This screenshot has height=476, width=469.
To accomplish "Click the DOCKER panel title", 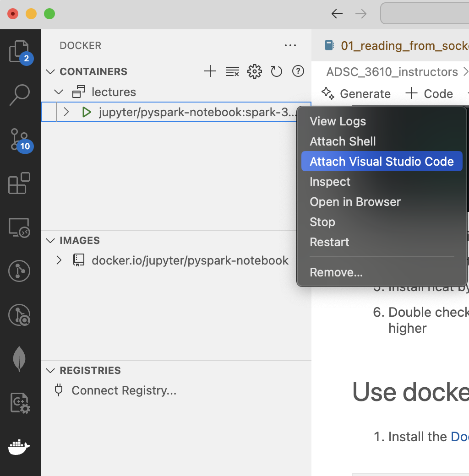I will point(81,45).
